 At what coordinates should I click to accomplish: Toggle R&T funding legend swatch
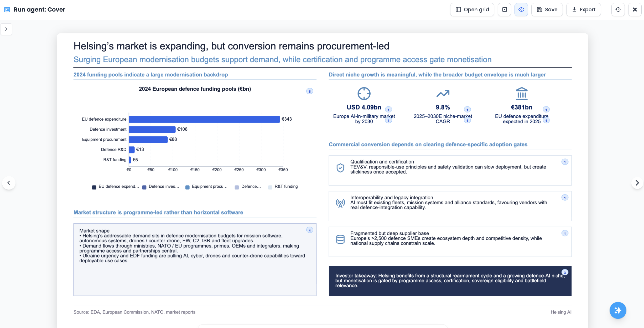(270, 187)
